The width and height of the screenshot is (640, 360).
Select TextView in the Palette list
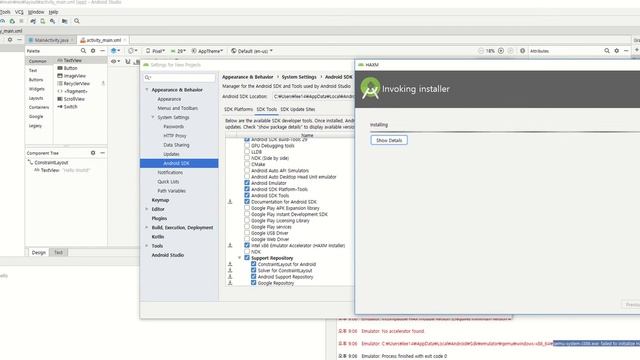(x=74, y=60)
